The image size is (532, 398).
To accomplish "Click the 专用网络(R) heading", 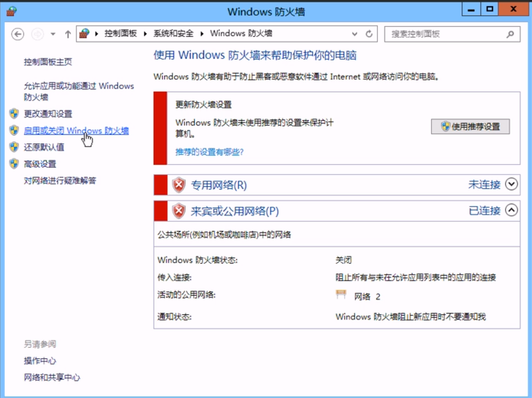I will (x=219, y=185).
